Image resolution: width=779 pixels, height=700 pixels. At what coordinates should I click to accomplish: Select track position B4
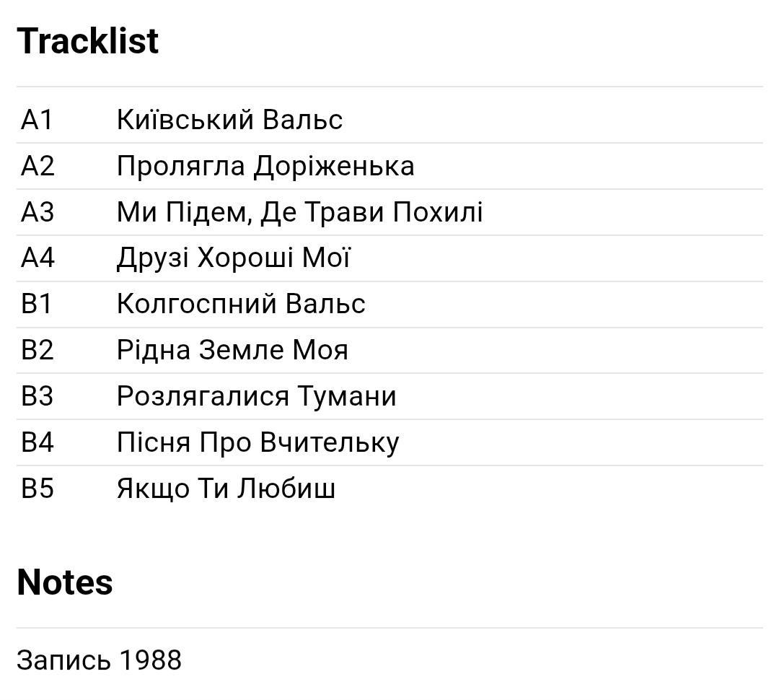pyautogui.click(x=38, y=442)
